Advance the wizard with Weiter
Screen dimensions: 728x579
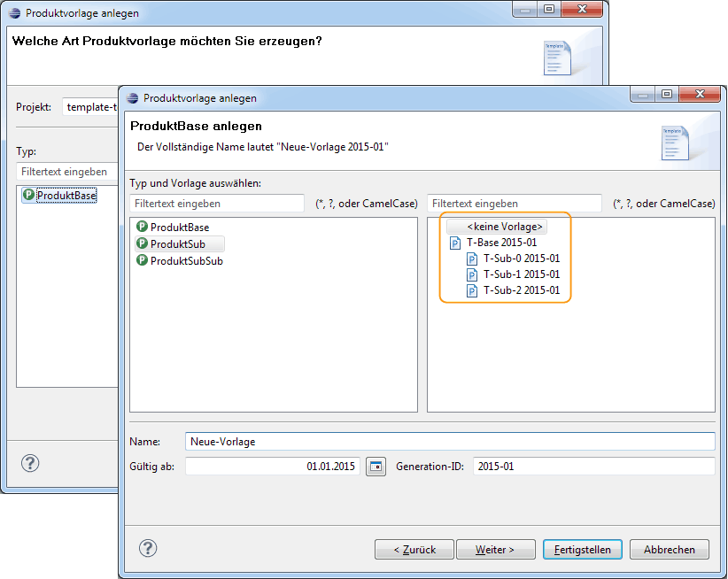click(x=495, y=549)
